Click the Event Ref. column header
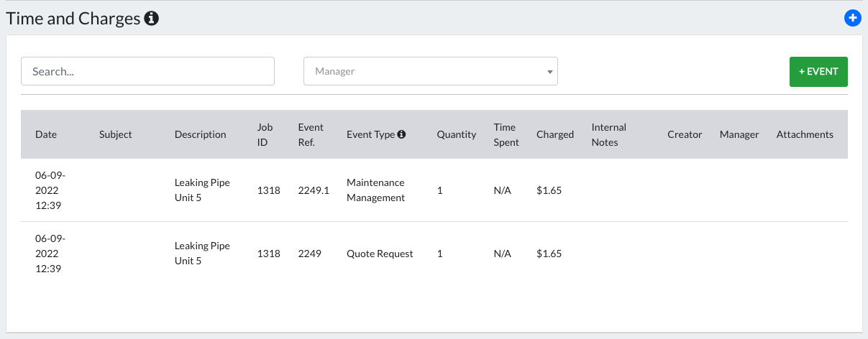Viewport: 868px width, 339px height. click(311, 134)
